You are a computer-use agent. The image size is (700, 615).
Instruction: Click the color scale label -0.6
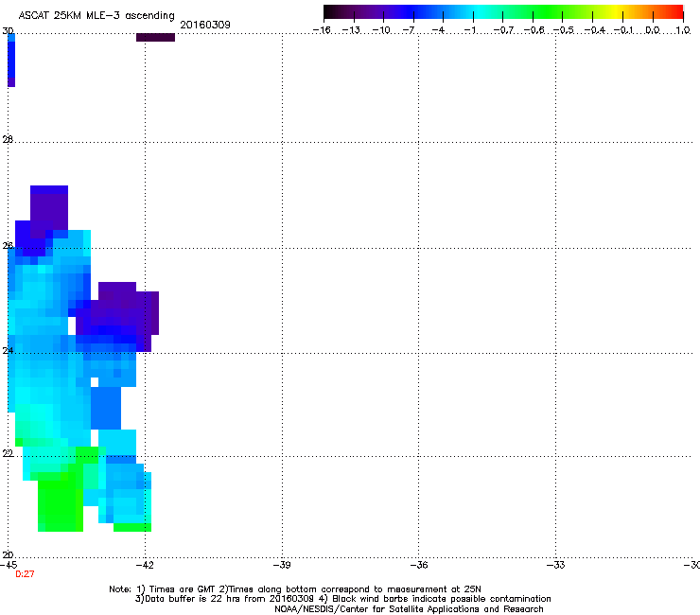point(534,30)
